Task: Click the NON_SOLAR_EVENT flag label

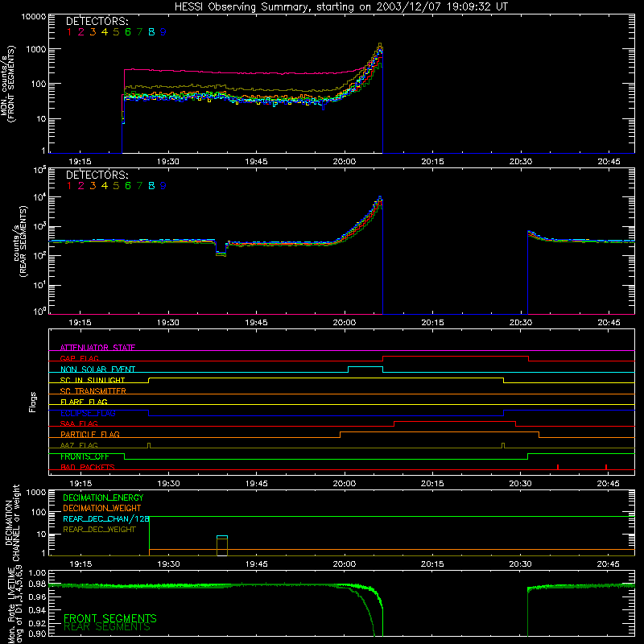Action: [97, 369]
